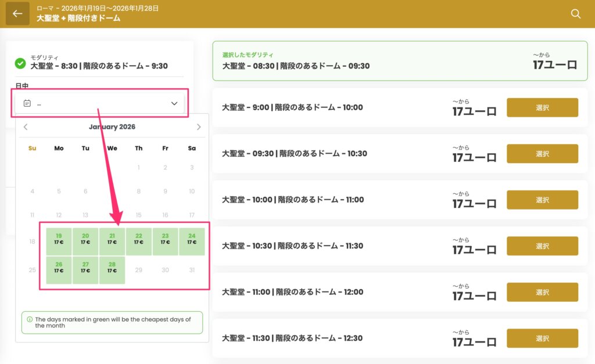
Task: Go to previous month in calendar
Action: tap(26, 127)
